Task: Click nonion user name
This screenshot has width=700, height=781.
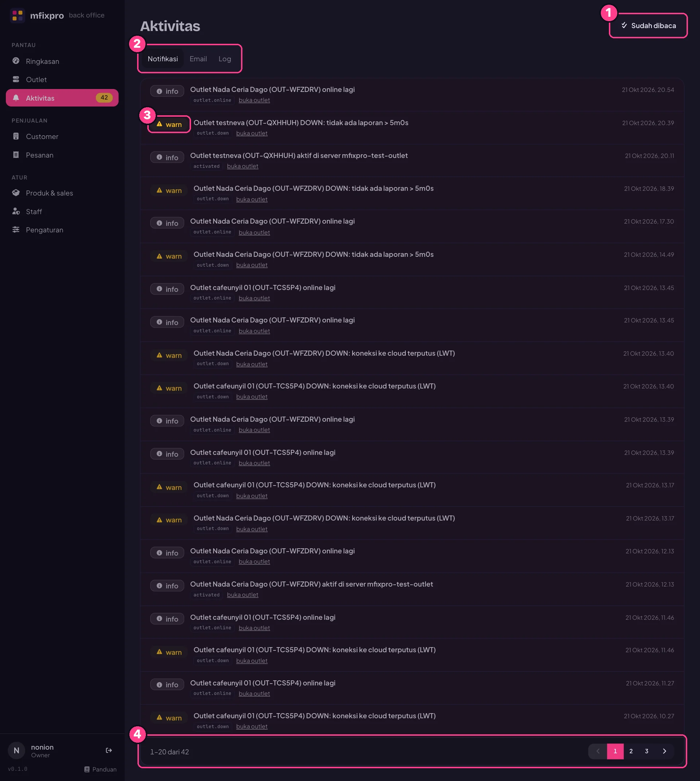Action: (x=42, y=747)
